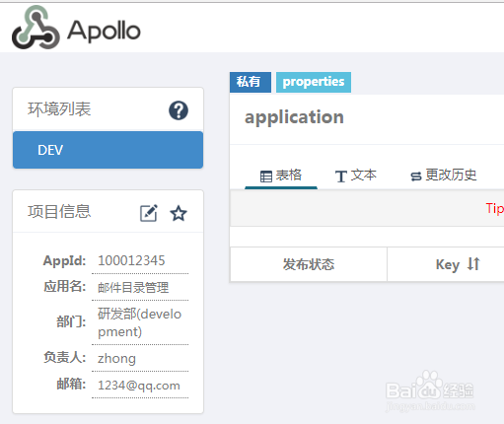Select the DEV environment
Viewport: 504px width, 424px height.
pyautogui.click(x=108, y=150)
